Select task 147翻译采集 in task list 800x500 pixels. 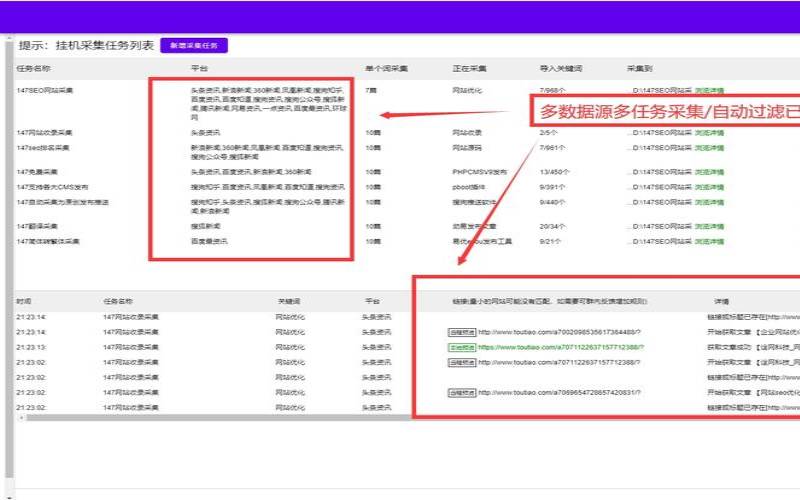(x=37, y=227)
